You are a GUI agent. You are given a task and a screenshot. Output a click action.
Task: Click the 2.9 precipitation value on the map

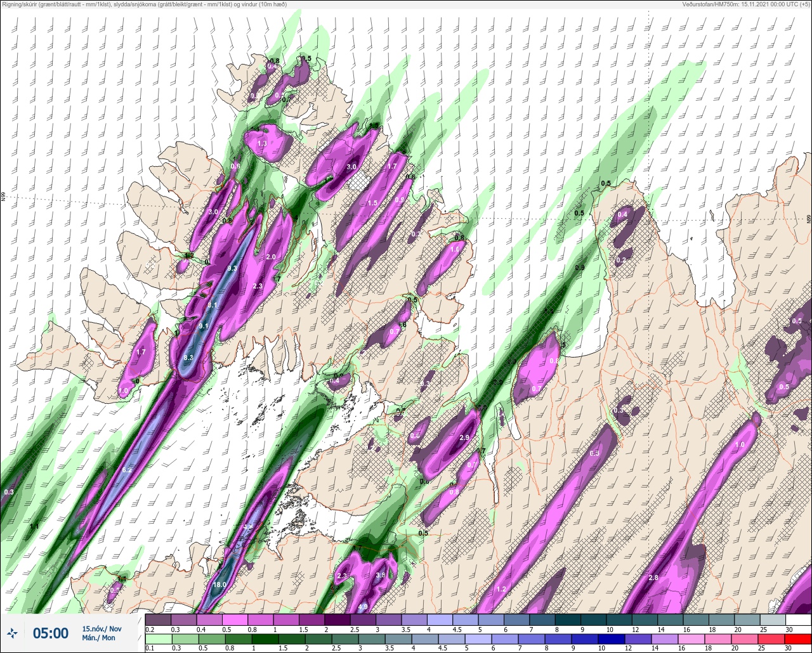464,438
